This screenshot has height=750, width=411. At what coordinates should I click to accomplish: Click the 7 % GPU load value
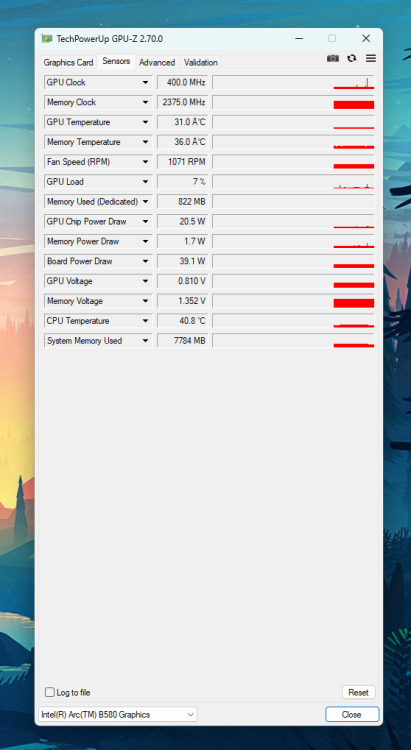click(183, 182)
